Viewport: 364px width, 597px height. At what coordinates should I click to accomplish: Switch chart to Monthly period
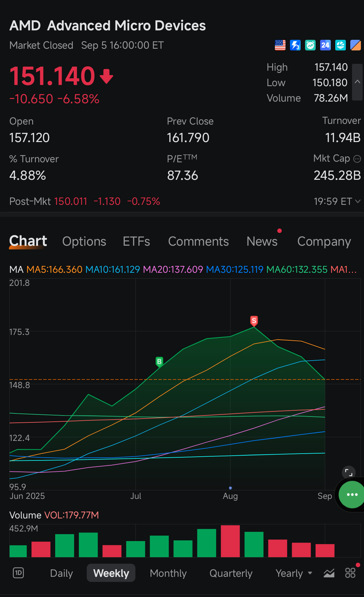[168, 573]
